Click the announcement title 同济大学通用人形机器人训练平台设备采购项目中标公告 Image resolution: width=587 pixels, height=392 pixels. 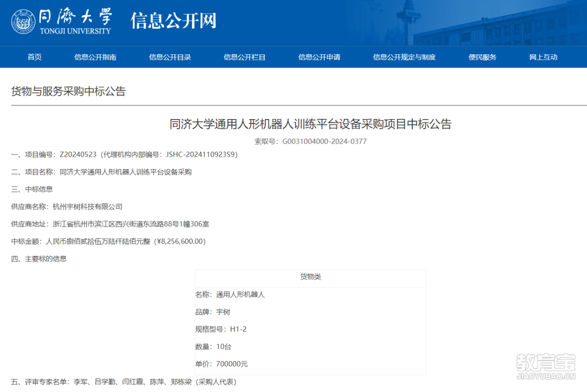[x=310, y=124]
